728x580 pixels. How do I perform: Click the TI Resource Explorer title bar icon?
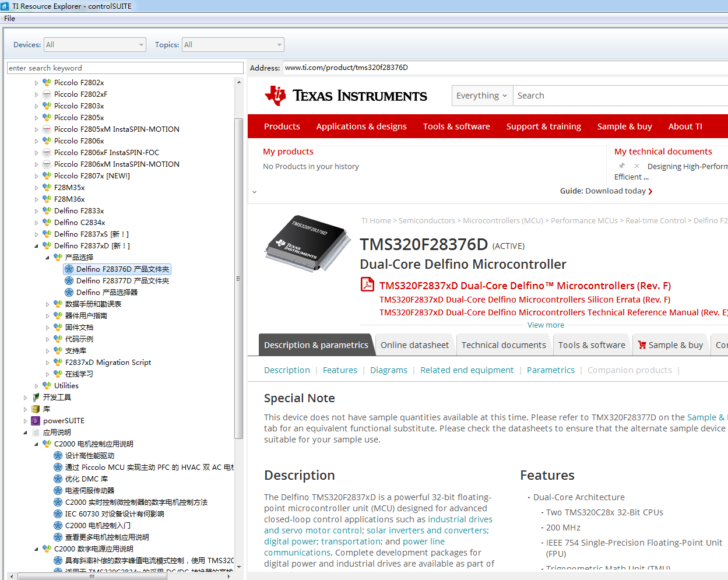pos(5,6)
